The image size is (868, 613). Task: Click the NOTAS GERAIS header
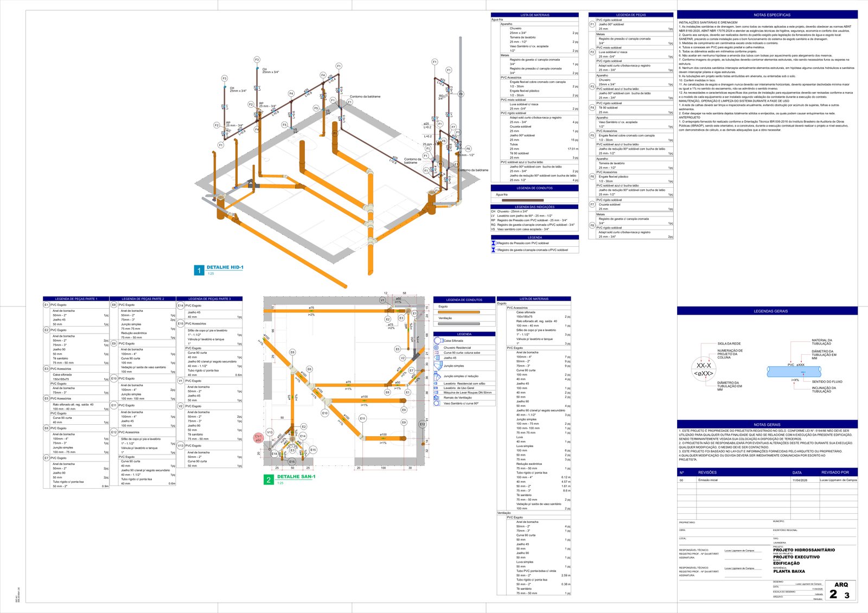pyautogui.click(x=767, y=425)
